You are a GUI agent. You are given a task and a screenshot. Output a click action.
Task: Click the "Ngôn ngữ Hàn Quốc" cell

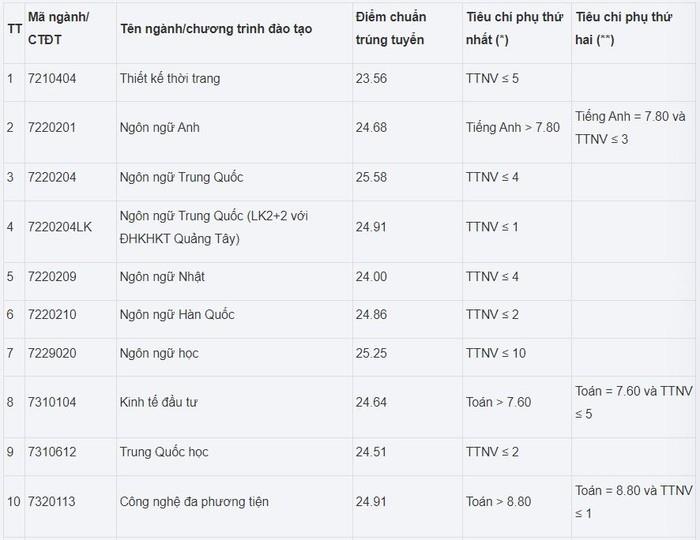click(176, 314)
